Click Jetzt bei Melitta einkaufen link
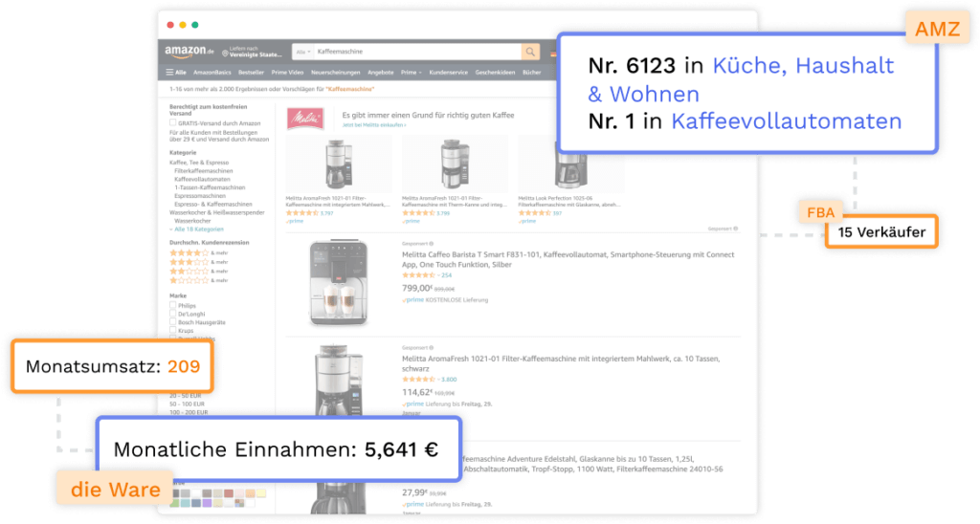980x524 pixels. pyautogui.click(x=374, y=125)
